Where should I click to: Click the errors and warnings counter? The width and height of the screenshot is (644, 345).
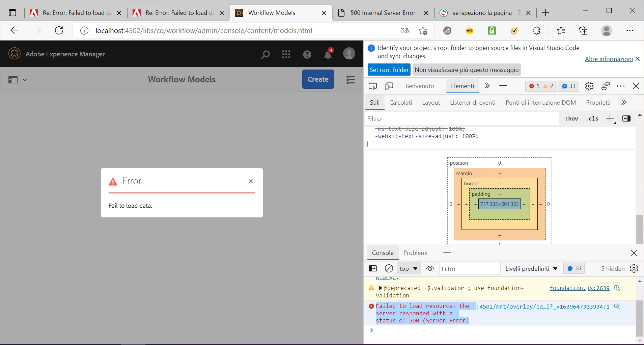541,86
